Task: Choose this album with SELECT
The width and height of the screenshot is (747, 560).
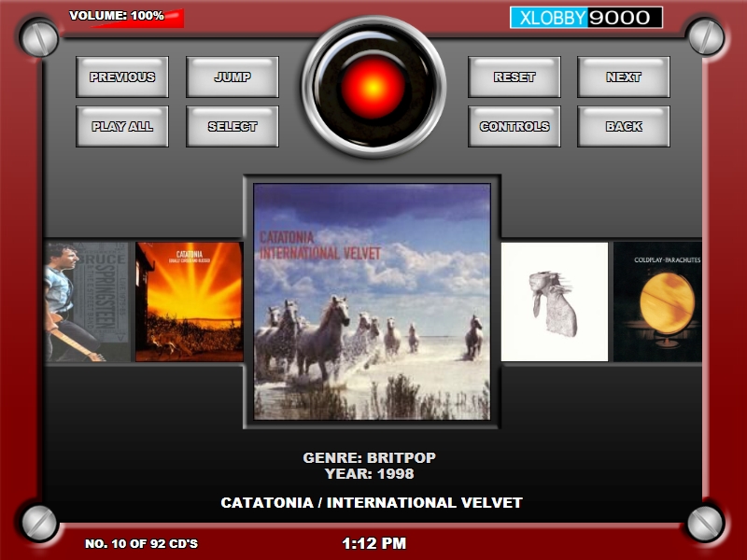Action: [x=233, y=126]
